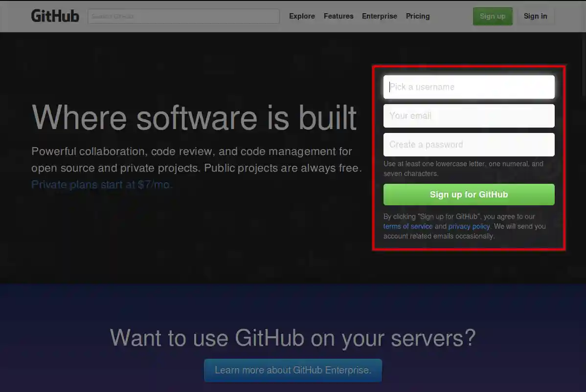586x392 pixels.
Task: Select the 'Create a password' field
Action: pos(468,144)
